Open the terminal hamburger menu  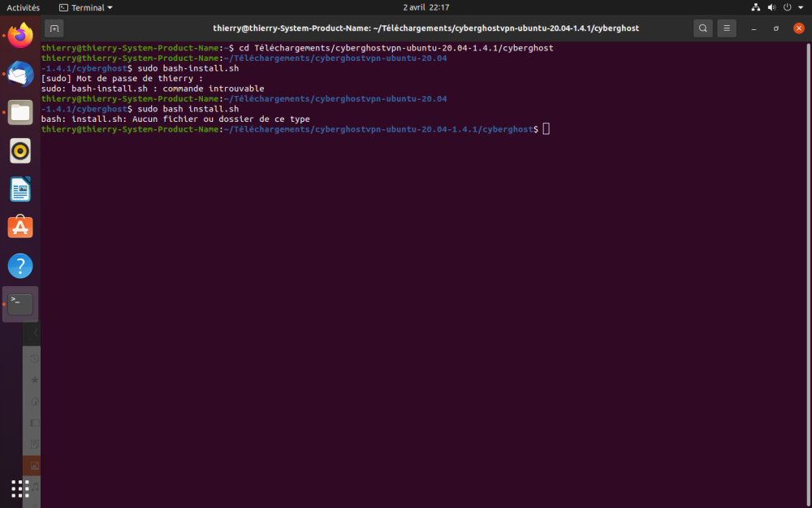pyautogui.click(x=727, y=28)
